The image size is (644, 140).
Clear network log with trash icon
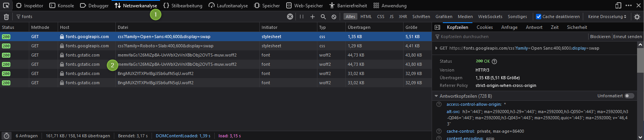coord(6,17)
